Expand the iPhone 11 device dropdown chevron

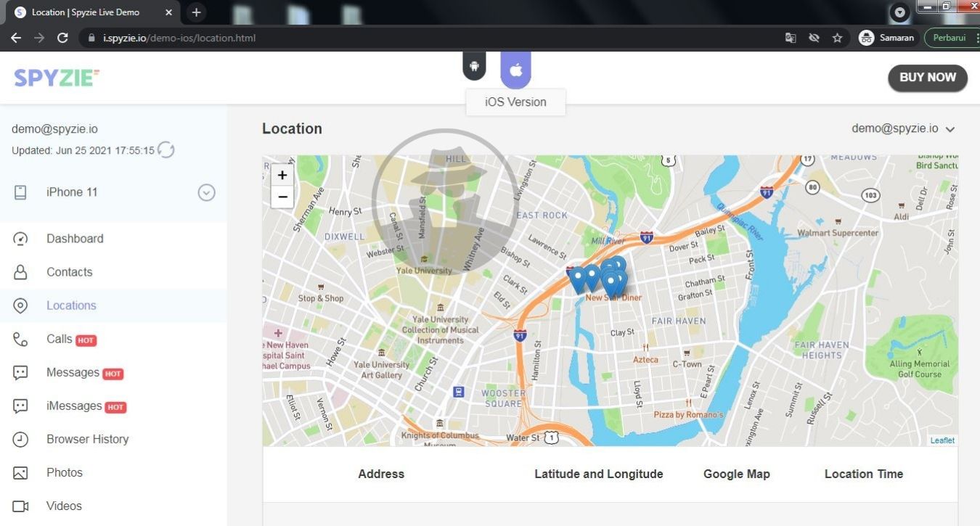point(207,192)
